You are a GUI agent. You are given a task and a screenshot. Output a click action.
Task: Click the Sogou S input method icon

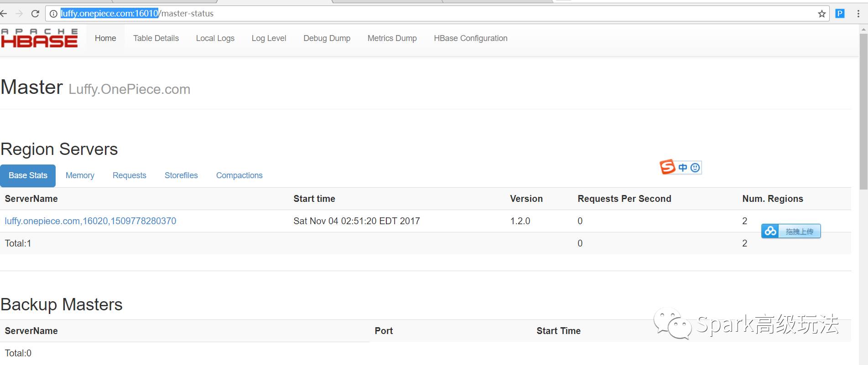(667, 167)
